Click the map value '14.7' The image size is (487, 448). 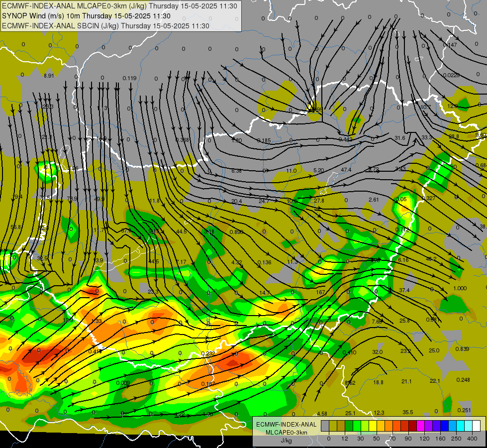point(264,293)
